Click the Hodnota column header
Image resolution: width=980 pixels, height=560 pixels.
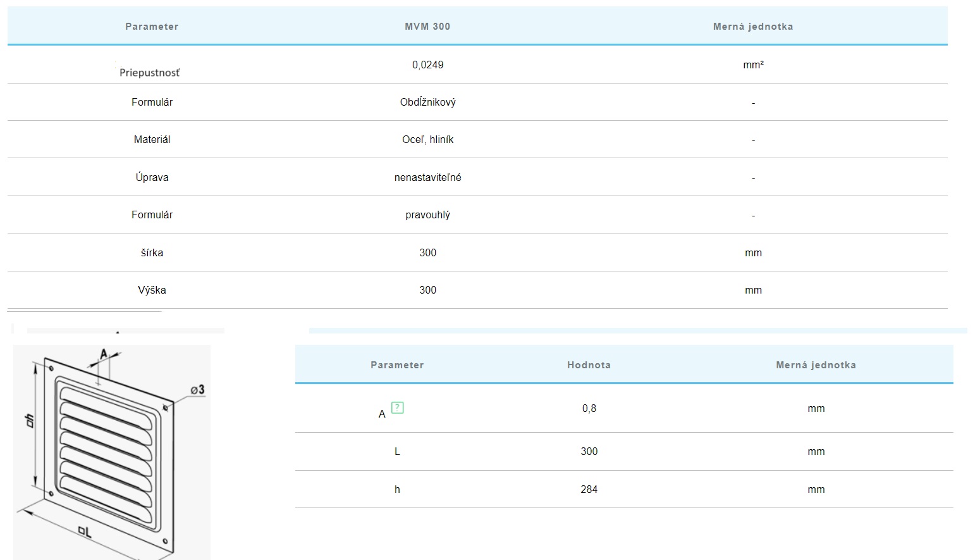[x=589, y=365]
